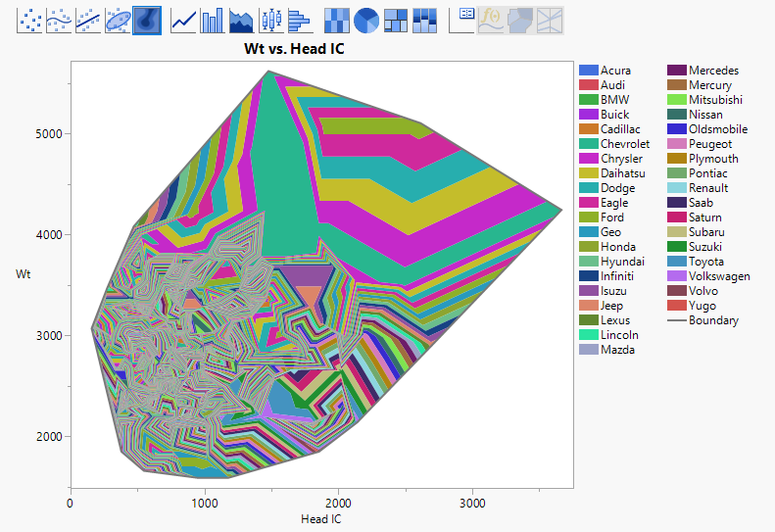
Task: Select the Points element icon
Action: [x=31, y=20]
